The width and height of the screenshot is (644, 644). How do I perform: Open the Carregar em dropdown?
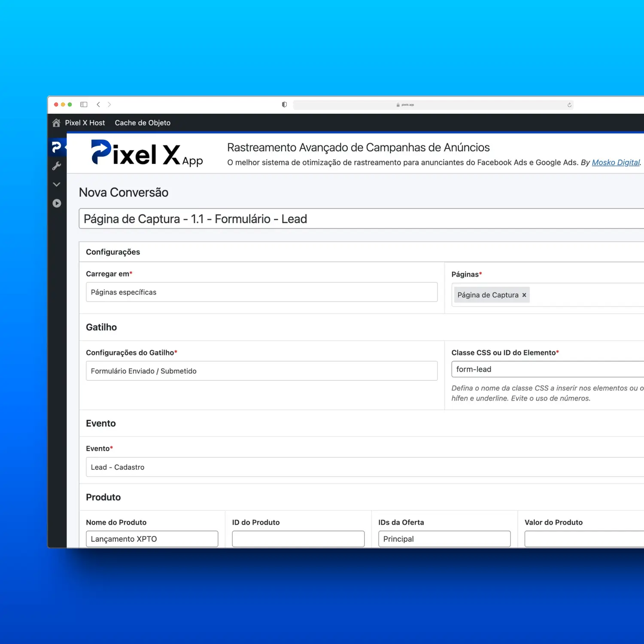(x=261, y=292)
